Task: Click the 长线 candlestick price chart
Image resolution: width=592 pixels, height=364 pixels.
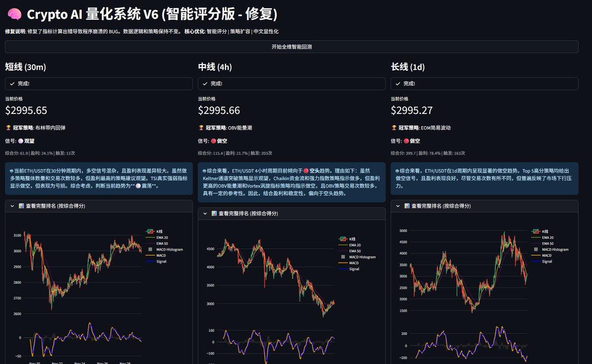Action: point(469,271)
